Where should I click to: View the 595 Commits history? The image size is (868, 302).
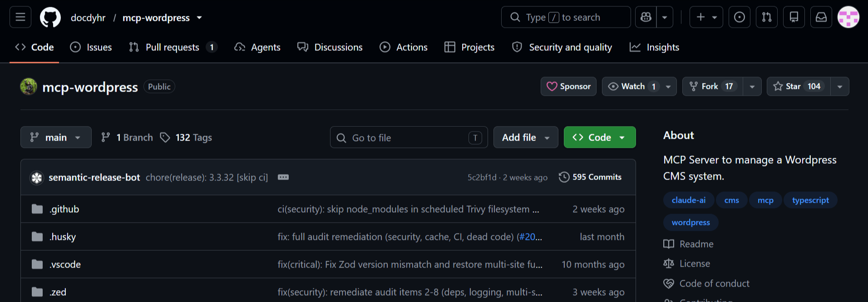coord(590,177)
